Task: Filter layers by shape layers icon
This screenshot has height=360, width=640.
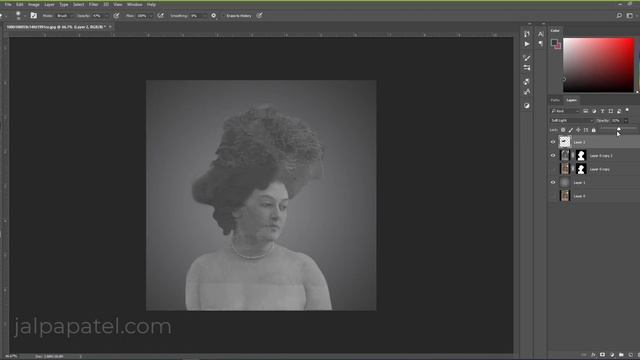Action: pos(611,111)
